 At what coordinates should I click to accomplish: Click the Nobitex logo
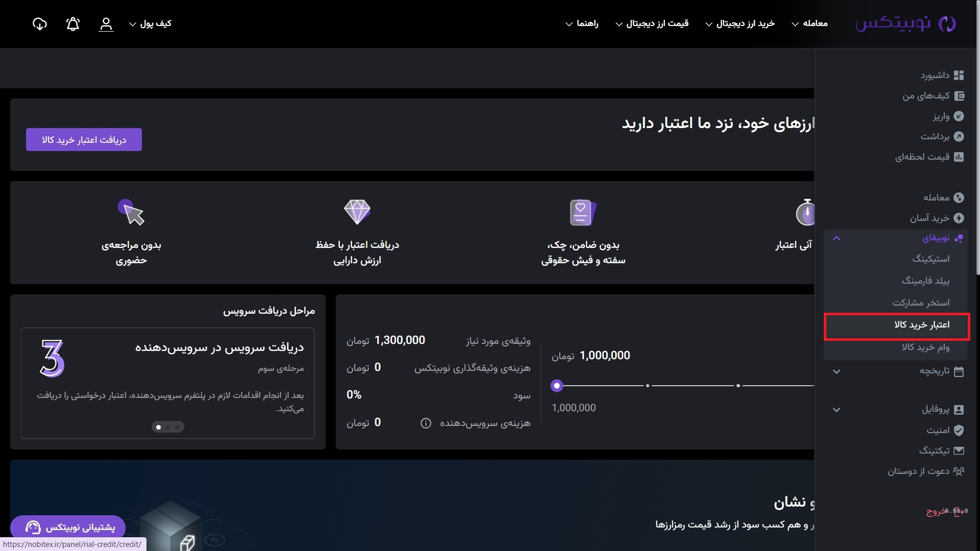click(905, 23)
